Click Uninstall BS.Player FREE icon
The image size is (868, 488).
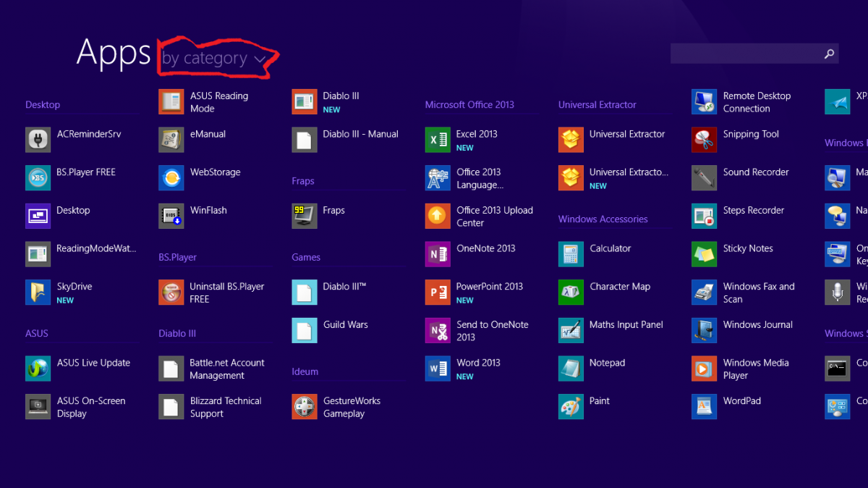pos(171,293)
